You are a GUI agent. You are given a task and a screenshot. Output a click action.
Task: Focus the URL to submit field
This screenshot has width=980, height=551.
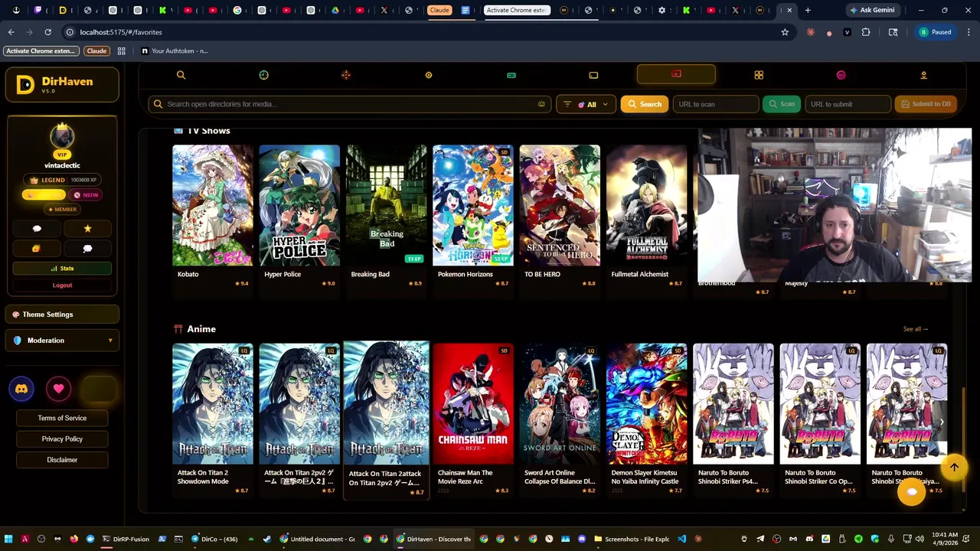point(848,104)
